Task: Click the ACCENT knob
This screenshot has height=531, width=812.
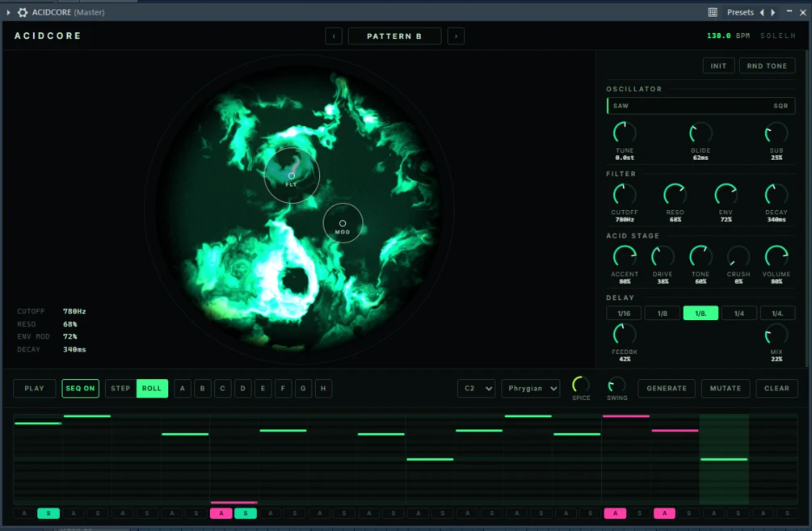Action: tap(625, 256)
